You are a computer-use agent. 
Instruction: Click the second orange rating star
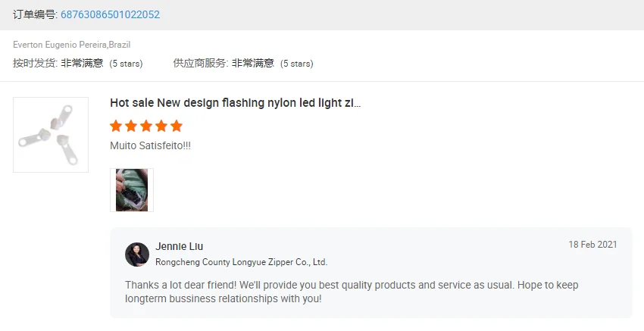point(131,126)
